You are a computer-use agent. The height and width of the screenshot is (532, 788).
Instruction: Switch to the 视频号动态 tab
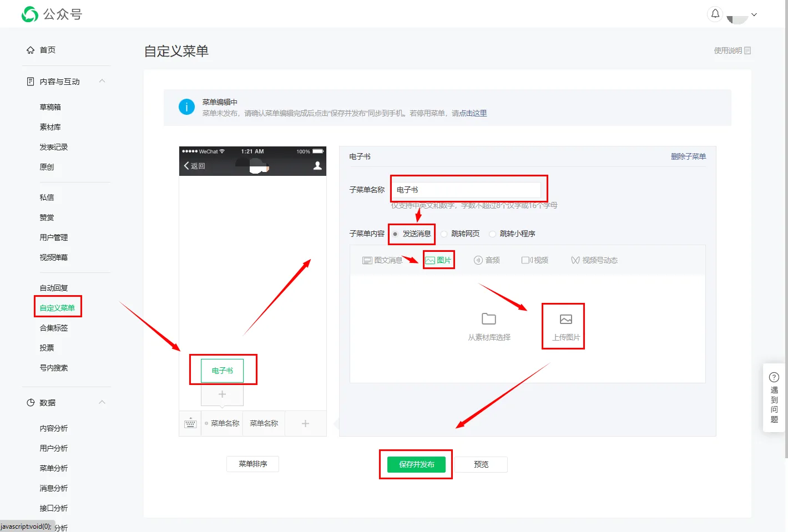594,260
